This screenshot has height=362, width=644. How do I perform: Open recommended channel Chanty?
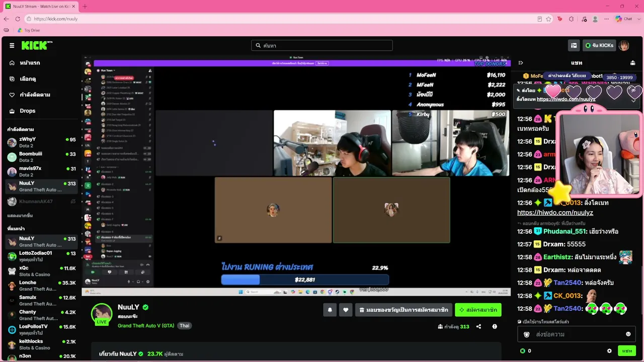(x=41, y=315)
